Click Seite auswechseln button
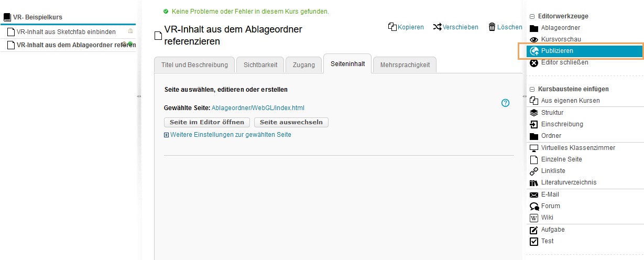The image size is (644, 260). [x=291, y=122]
